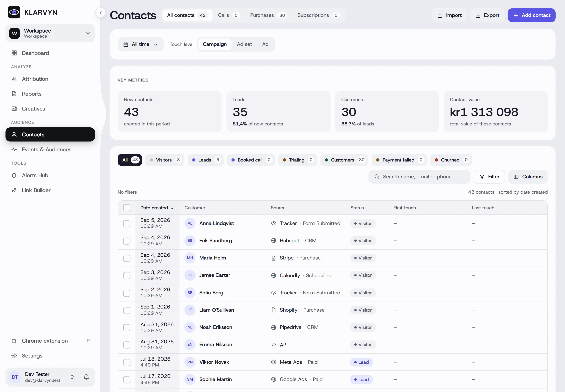Click the Import button

[x=449, y=15]
